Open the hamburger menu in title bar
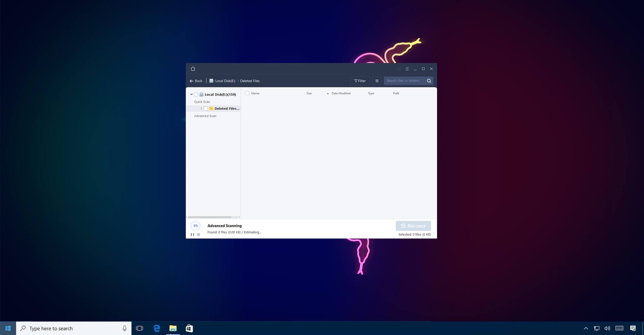 [x=407, y=69]
